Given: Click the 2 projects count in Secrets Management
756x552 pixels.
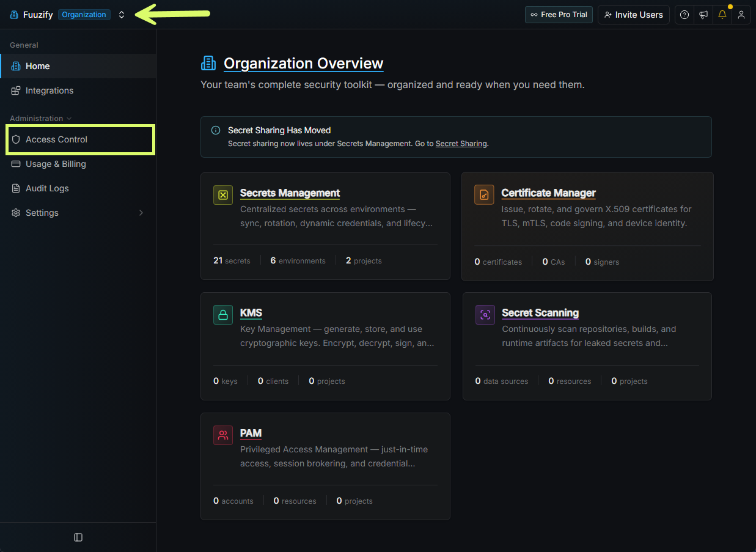Looking at the screenshot, I should pyautogui.click(x=364, y=261).
